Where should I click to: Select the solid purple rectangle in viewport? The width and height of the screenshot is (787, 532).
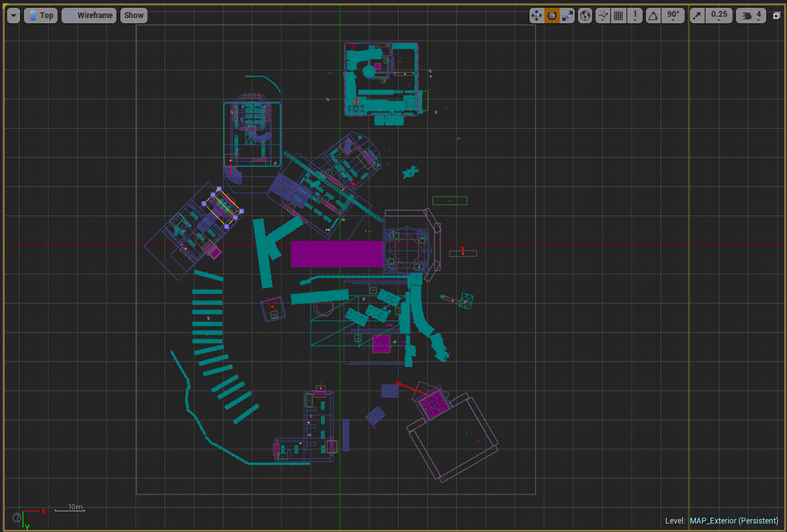pyautogui.click(x=336, y=254)
